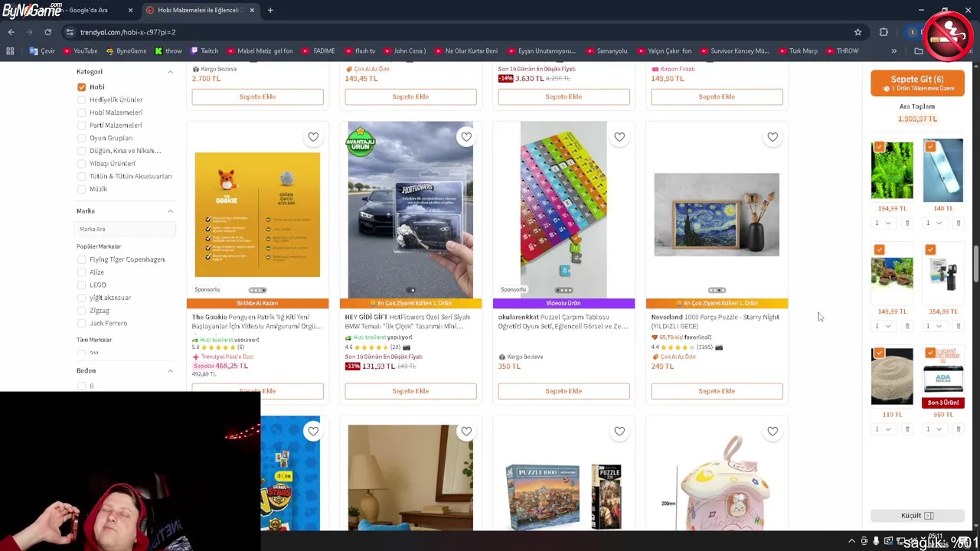Open quantity dropdown for 110 TL item
The height and width of the screenshot is (551, 980).
[x=883, y=429]
